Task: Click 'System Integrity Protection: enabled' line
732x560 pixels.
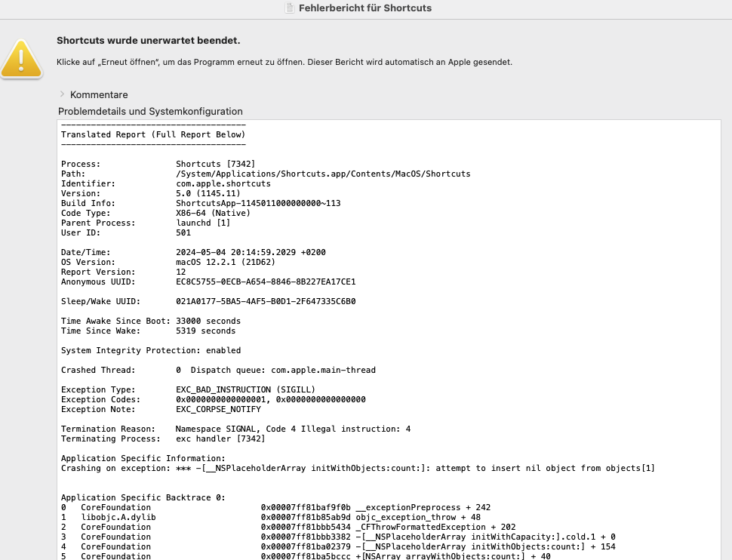Action: click(151, 350)
